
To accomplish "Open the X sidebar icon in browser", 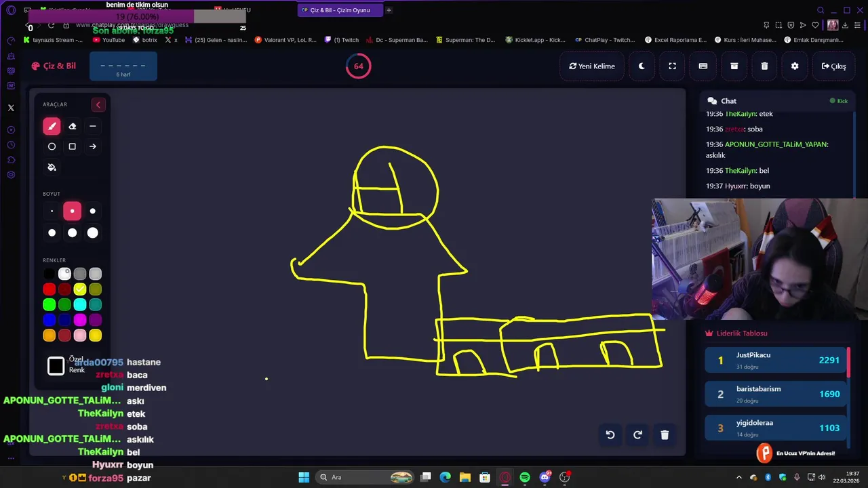I will (11, 108).
